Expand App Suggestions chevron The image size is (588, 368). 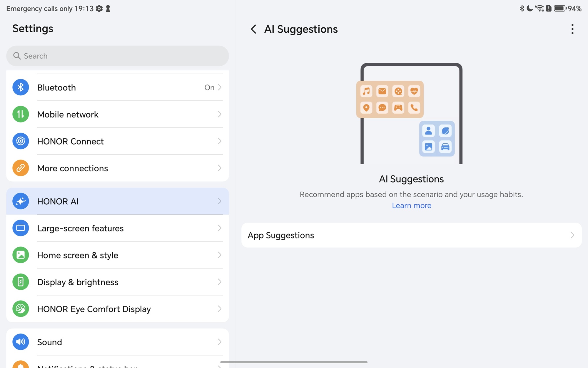point(572,235)
